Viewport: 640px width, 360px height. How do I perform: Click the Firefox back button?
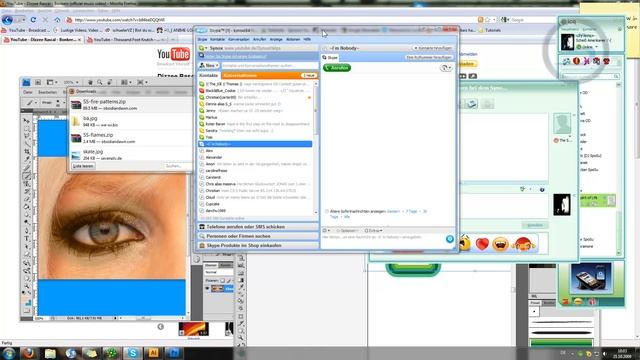[x=7, y=20]
